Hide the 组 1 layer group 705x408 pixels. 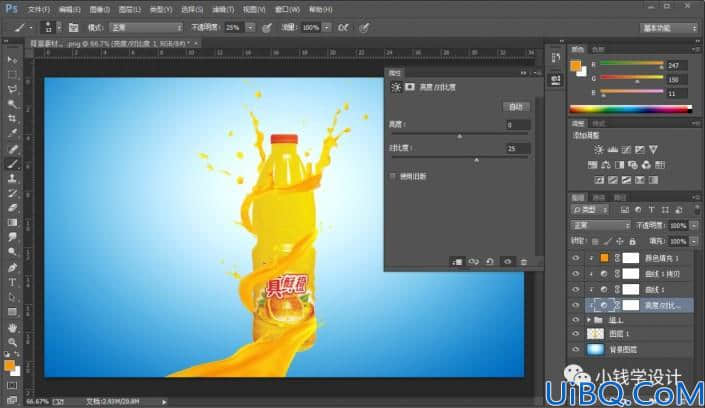click(576, 320)
